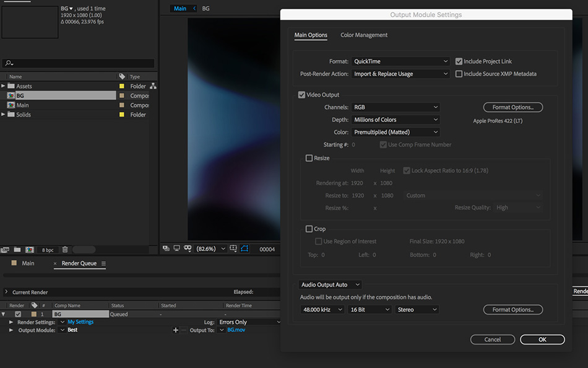
Task: Open the Render Queue panel menu
Action: (x=103, y=263)
